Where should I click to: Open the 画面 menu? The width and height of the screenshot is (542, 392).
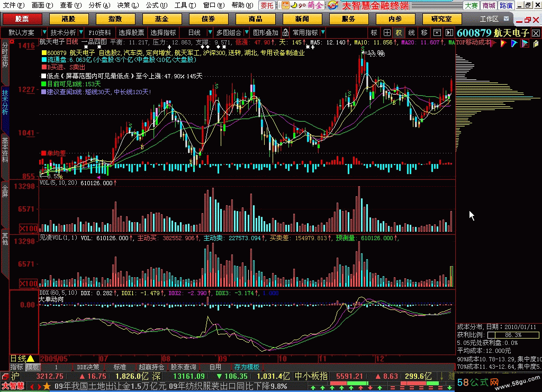click(42, 5)
